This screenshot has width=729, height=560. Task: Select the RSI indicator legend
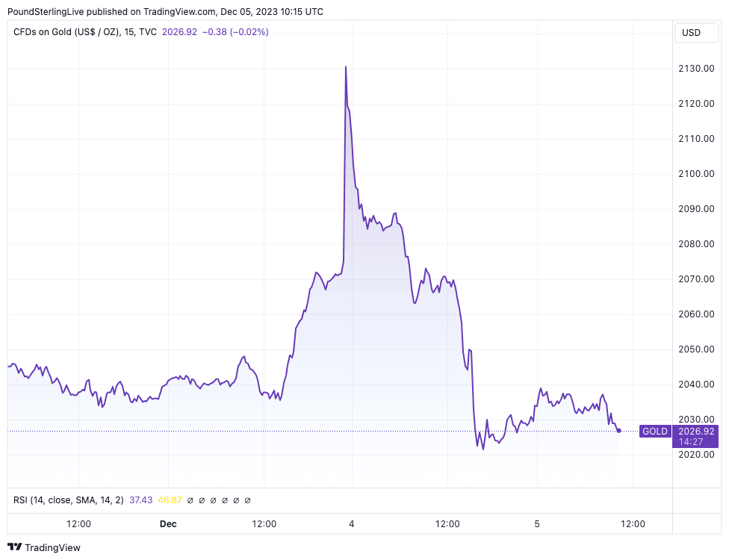[x=69, y=500]
